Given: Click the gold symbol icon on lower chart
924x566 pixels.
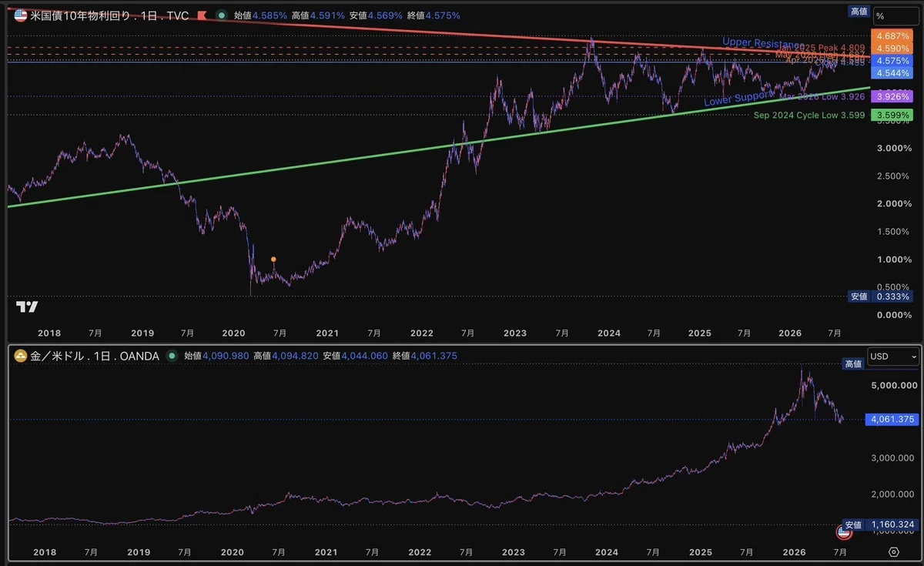Looking at the screenshot, I should tap(21, 356).
